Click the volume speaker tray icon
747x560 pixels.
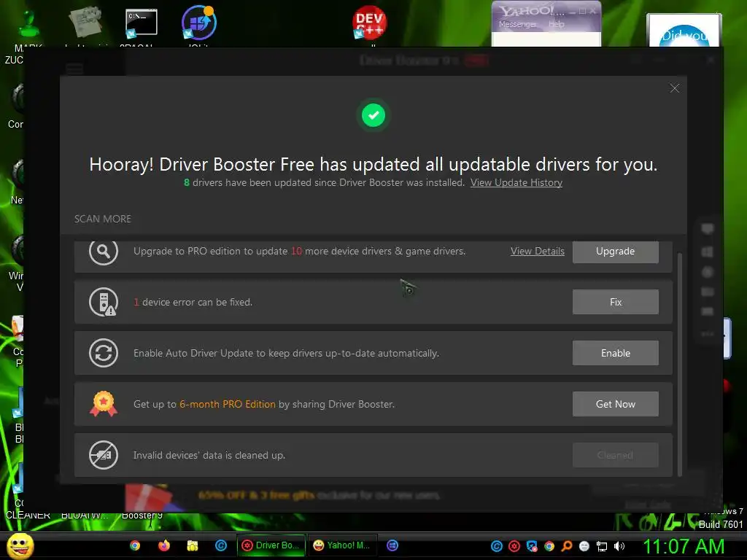619,546
